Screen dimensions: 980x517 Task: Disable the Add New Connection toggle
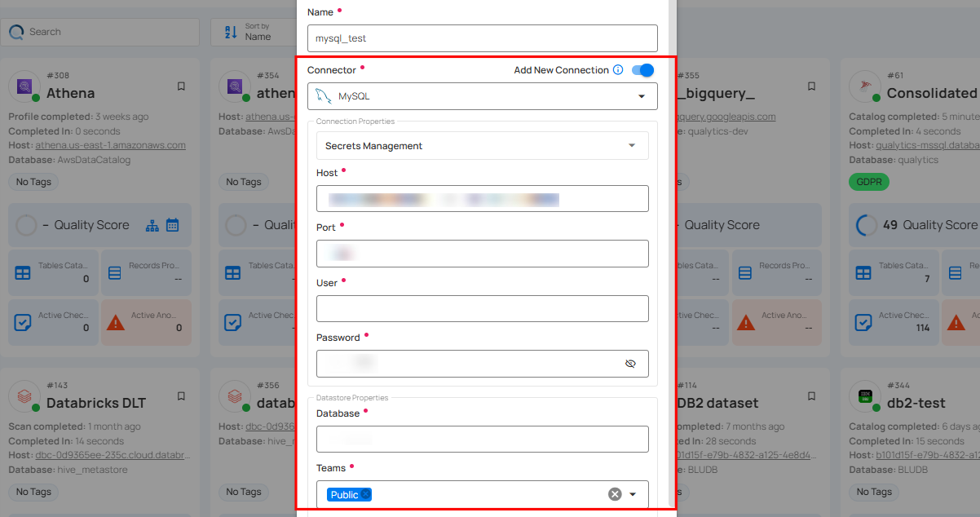[642, 70]
